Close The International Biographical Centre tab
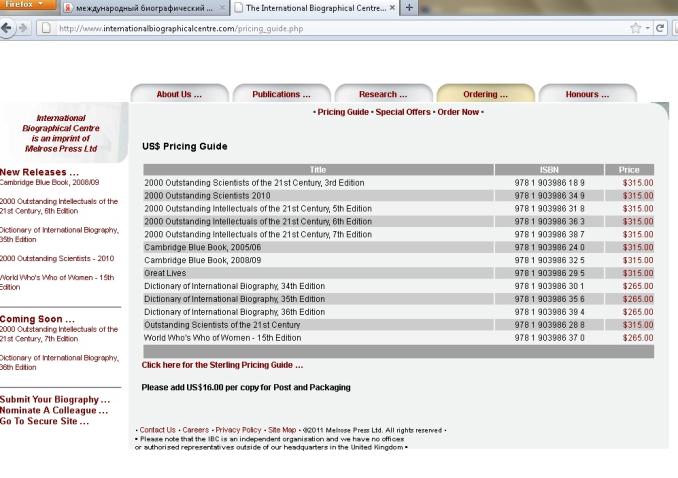Screen dimensions: 678x478 pyautogui.click(x=392, y=8)
